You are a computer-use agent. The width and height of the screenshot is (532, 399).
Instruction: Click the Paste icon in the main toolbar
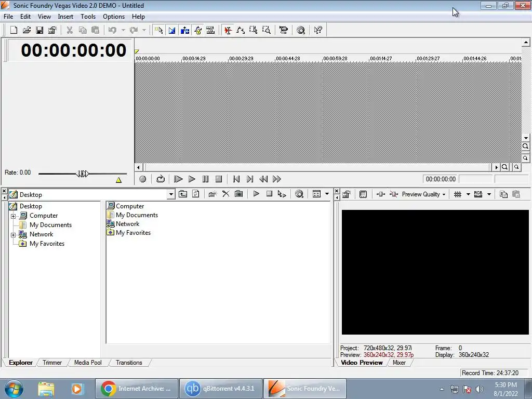coord(96,30)
